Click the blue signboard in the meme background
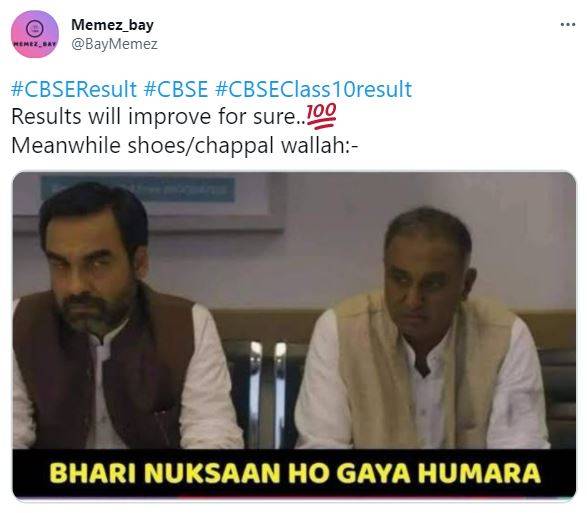 point(138,189)
